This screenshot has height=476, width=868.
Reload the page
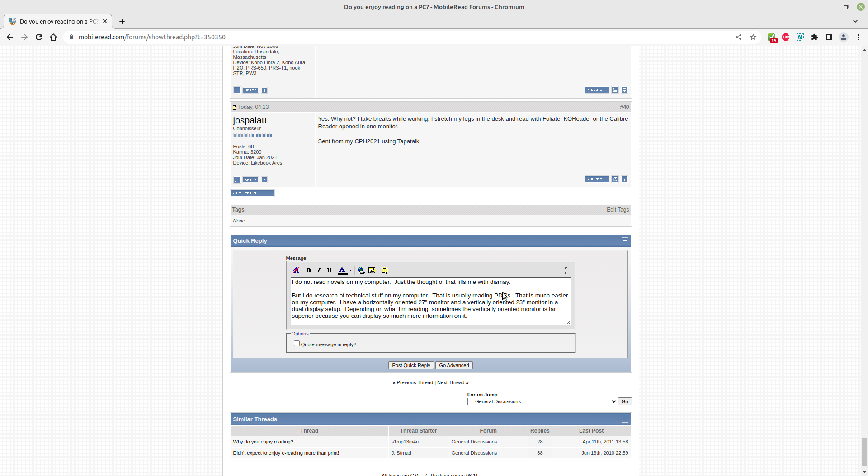(39, 37)
